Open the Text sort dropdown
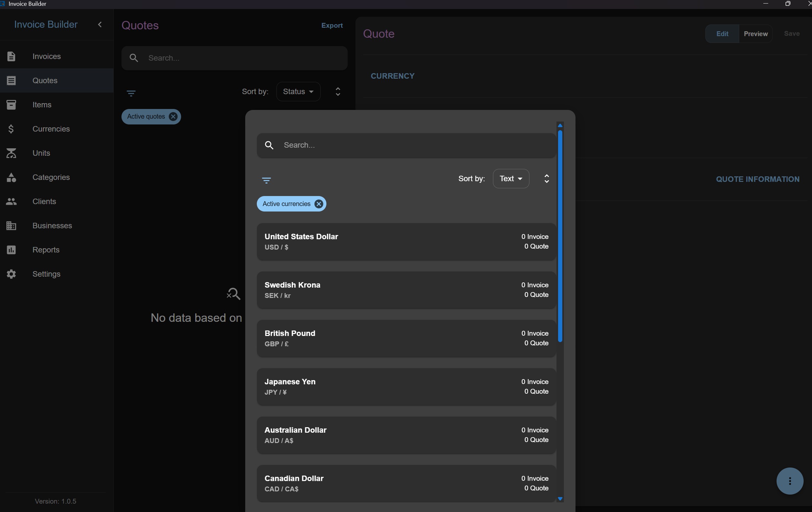This screenshot has width=812, height=512. [x=511, y=179]
